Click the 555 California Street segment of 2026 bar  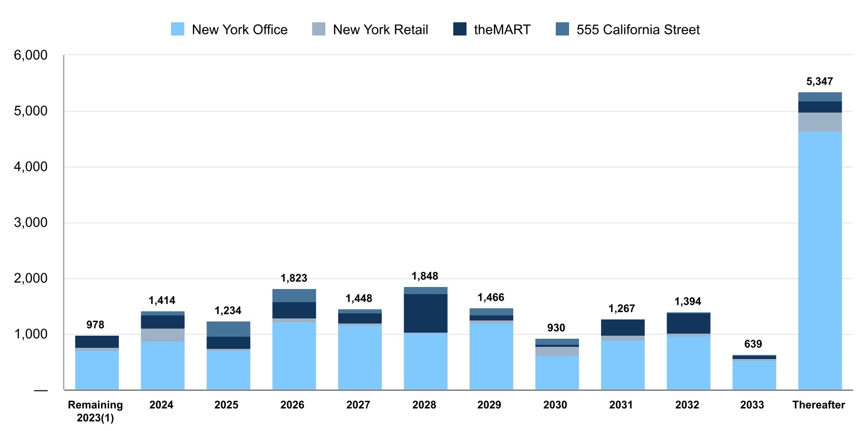[x=294, y=296]
